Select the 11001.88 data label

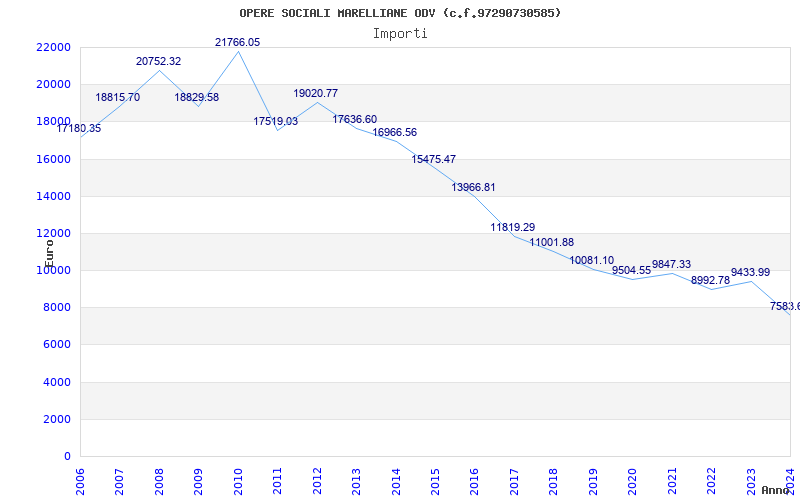552,242
